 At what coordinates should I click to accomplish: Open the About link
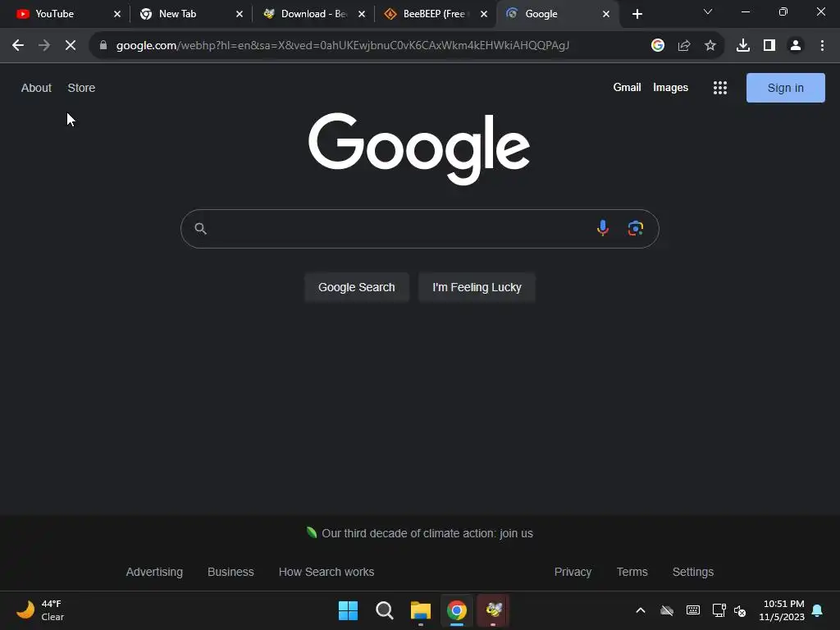click(x=36, y=88)
